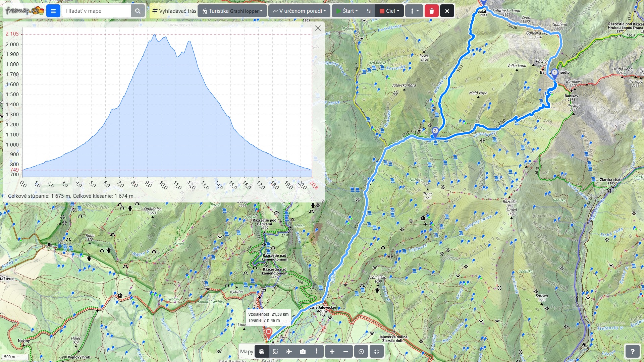Swap start and finish points icon

369,11
